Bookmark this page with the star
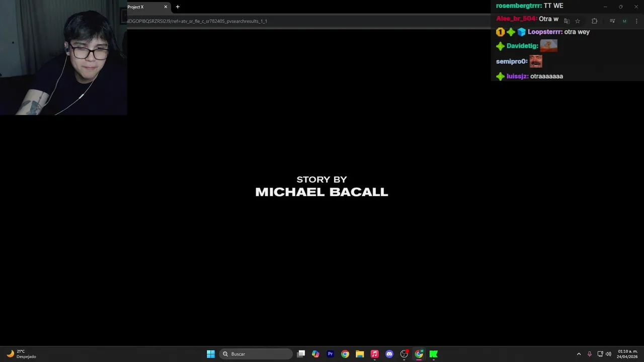 point(578,21)
